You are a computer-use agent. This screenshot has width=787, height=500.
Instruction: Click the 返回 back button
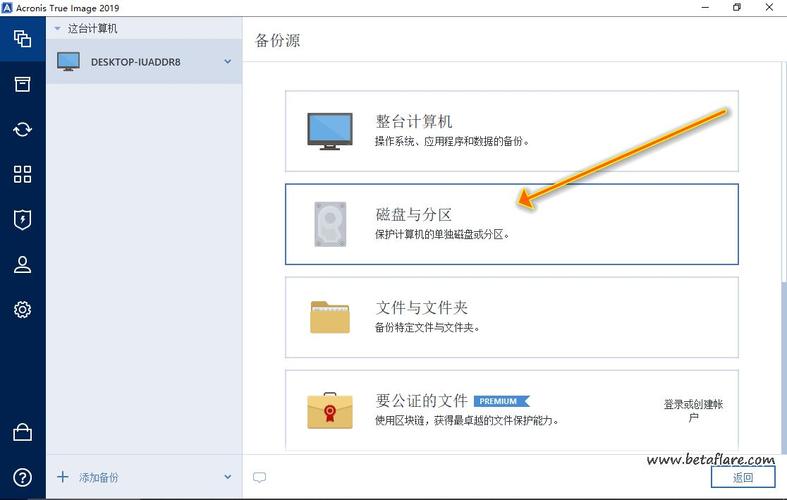[743, 477]
